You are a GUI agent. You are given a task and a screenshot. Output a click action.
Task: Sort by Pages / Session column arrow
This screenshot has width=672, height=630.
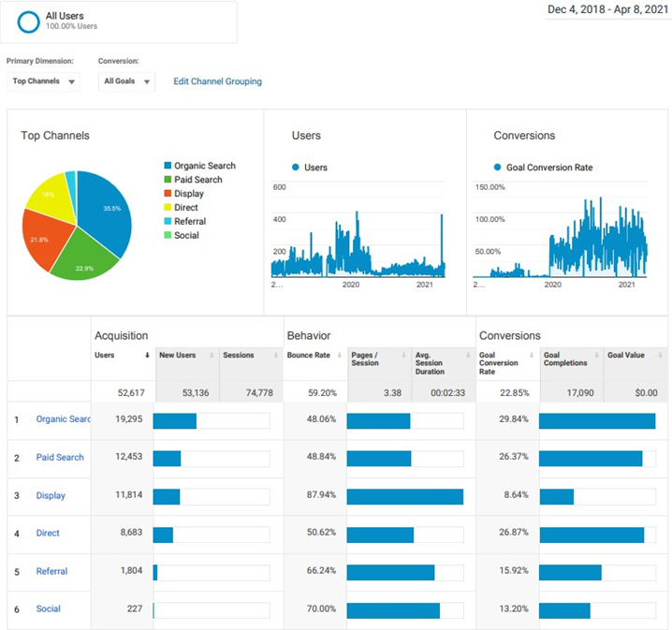403,355
